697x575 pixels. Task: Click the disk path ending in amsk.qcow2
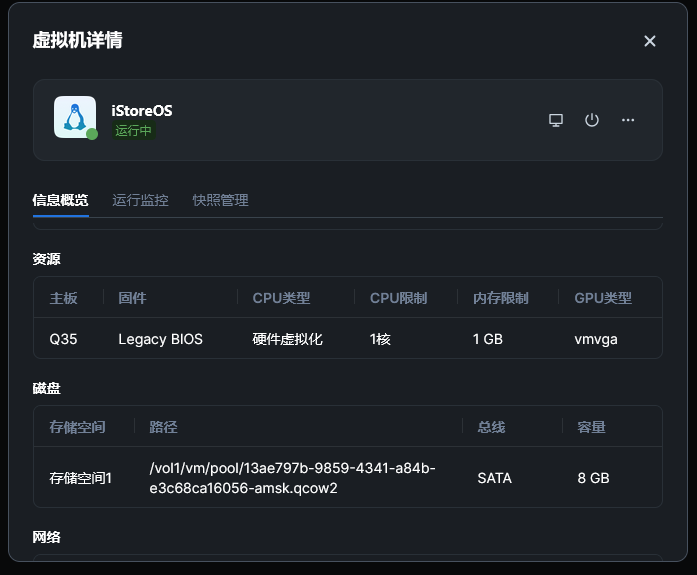[292, 478]
